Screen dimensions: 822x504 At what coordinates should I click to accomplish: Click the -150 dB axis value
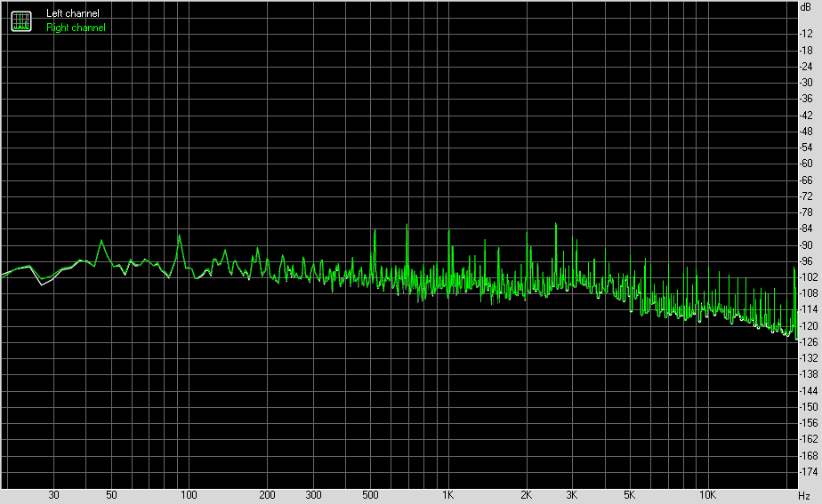(x=808, y=407)
